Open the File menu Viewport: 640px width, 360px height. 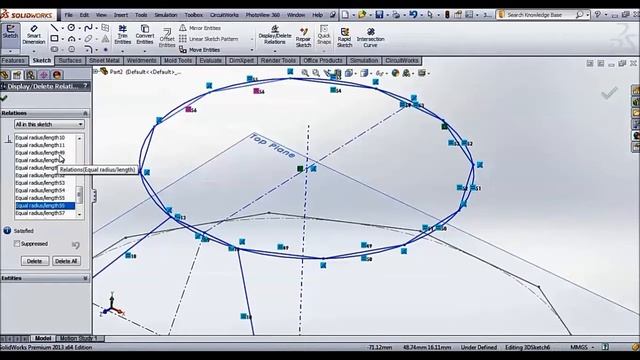click(x=69, y=15)
